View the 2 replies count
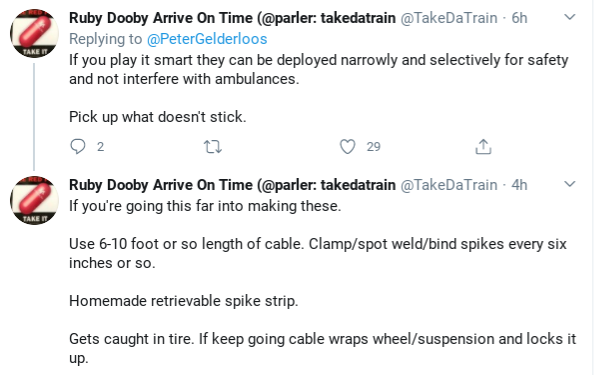594x375 pixels. coord(100,147)
